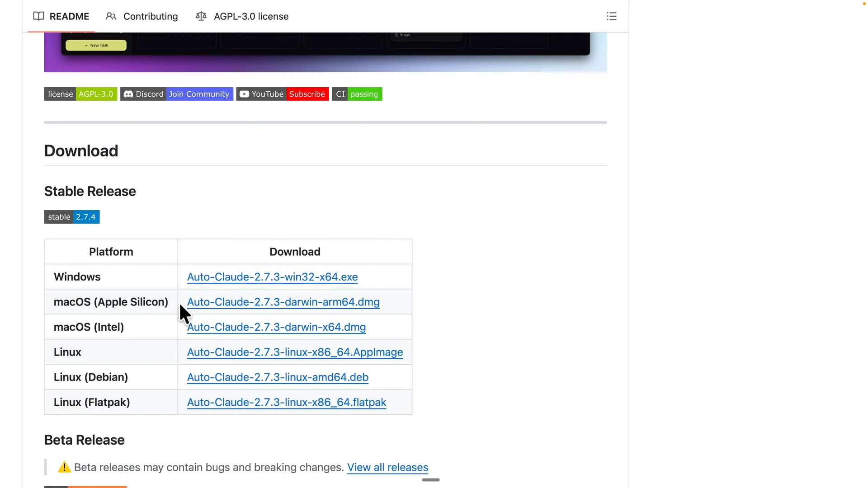Click the book icon beside README
Viewport: 868px width, 488px height.
pyautogui.click(x=39, y=16)
